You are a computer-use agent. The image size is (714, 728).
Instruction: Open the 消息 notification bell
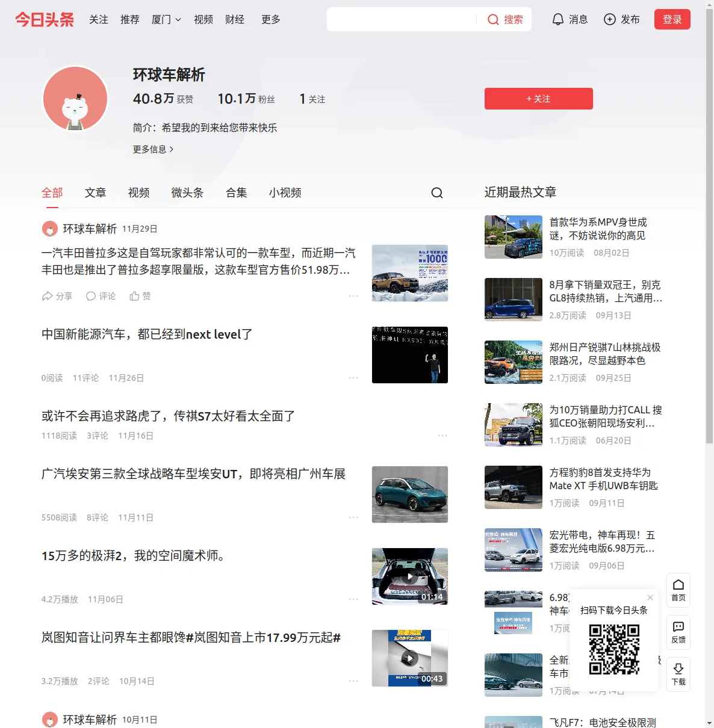(558, 19)
